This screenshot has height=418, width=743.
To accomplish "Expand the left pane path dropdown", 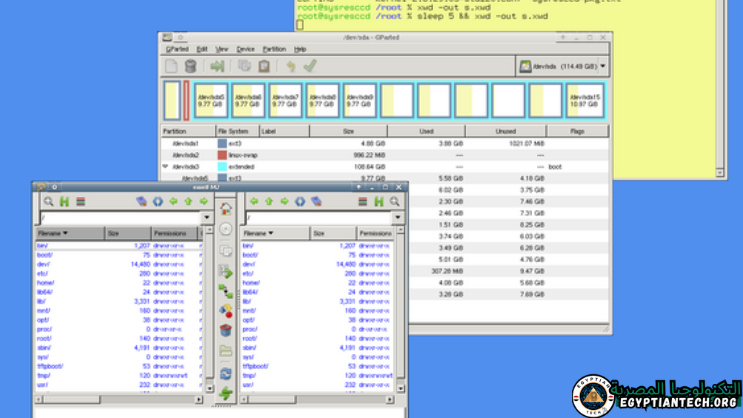I will 206,217.
